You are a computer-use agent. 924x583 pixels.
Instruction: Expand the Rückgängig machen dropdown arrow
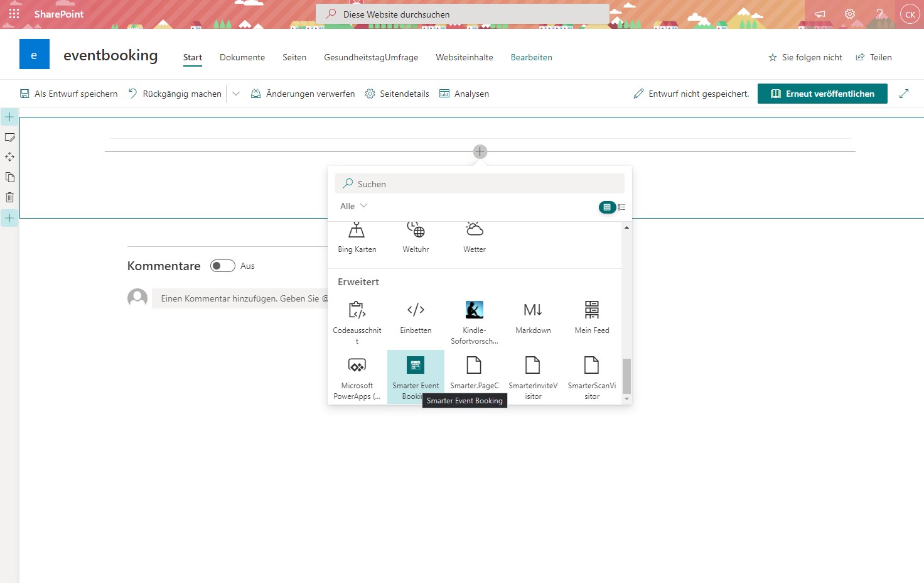click(x=235, y=93)
